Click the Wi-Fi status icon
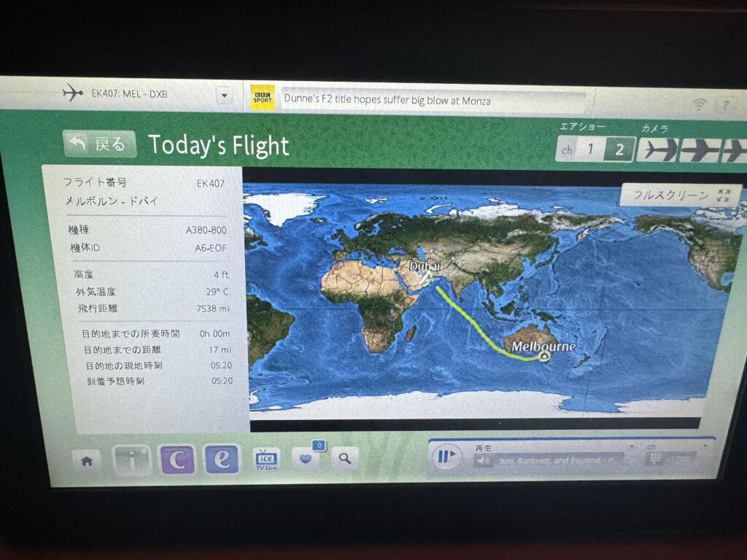Screen dimensions: 747x560 (699, 105)
